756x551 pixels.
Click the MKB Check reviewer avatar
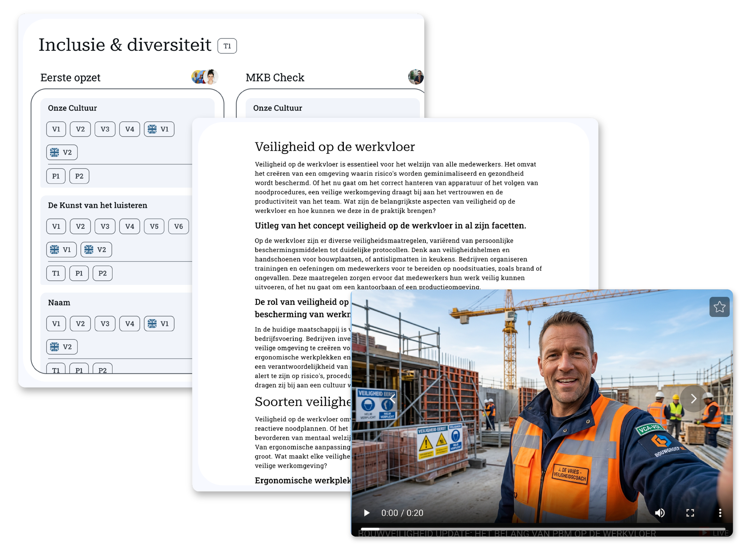(416, 77)
